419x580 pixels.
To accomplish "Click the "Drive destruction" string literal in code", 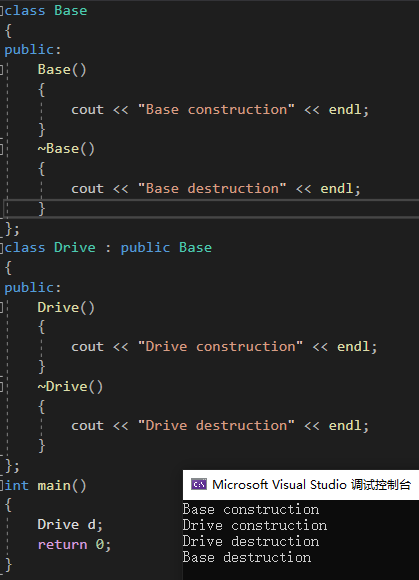I will click(x=216, y=426).
